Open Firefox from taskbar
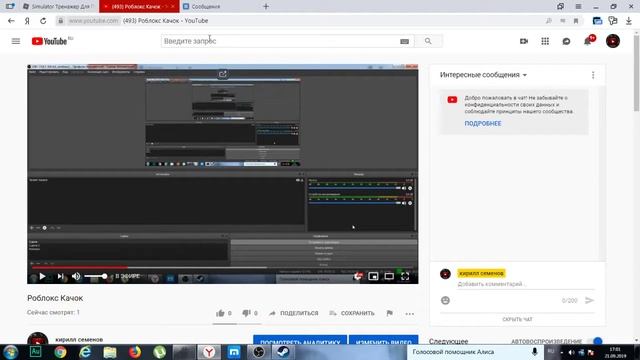640x360 pixels. point(135,352)
